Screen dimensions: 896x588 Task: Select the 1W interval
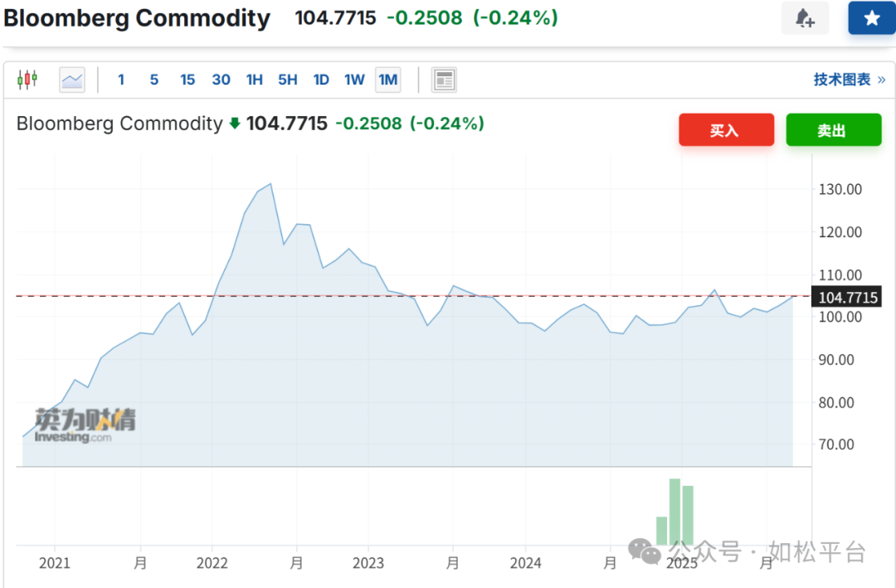coord(354,80)
